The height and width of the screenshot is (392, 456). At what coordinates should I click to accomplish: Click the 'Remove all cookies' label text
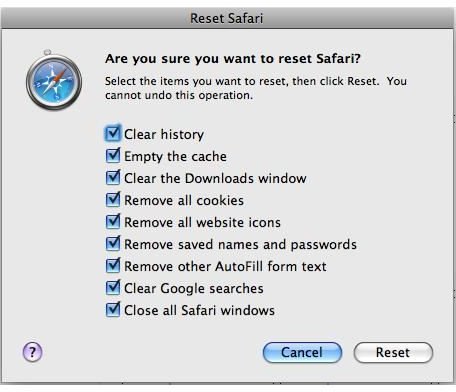184,201
